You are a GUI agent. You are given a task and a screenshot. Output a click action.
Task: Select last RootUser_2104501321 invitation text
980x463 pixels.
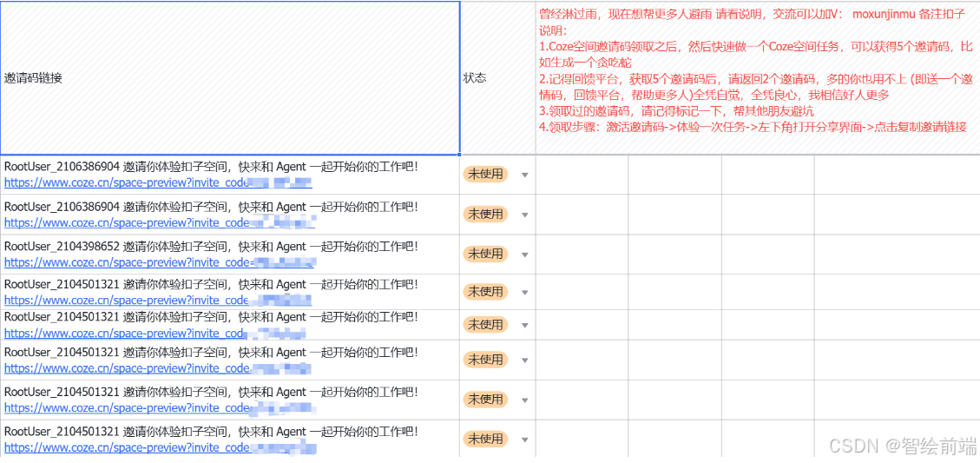click(211, 433)
